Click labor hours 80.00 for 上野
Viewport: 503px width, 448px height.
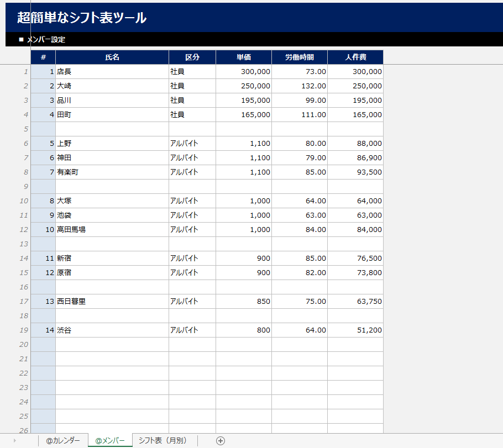tap(300, 143)
